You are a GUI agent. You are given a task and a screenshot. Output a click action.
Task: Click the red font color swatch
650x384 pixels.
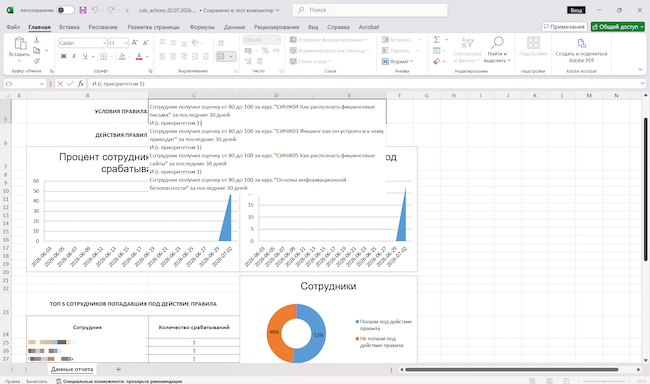pyautogui.click(x=139, y=56)
